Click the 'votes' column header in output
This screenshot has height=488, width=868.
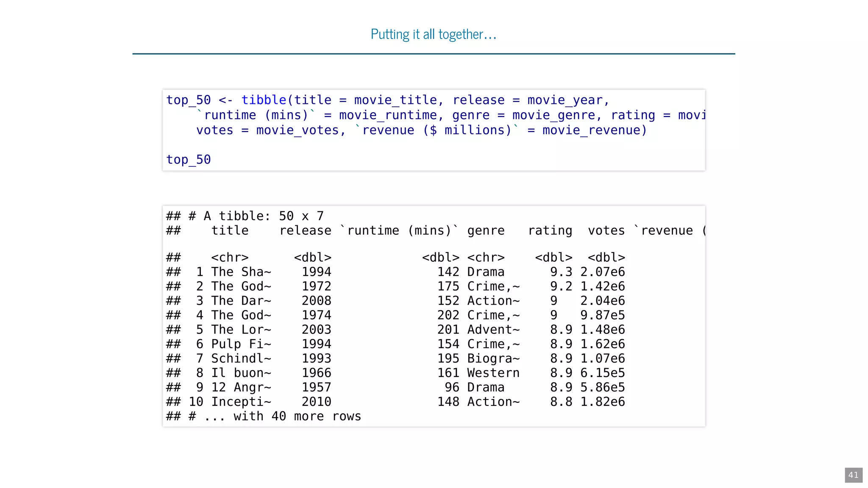click(606, 230)
